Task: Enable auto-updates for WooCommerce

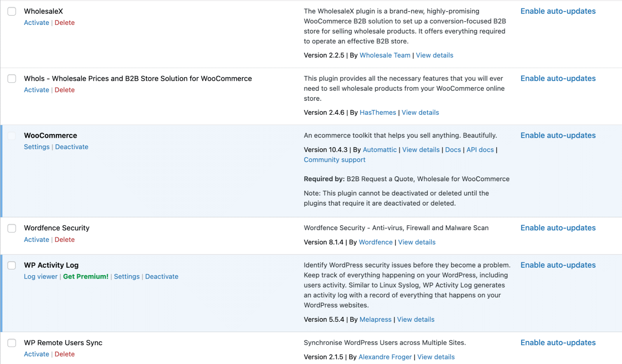Action: click(558, 136)
